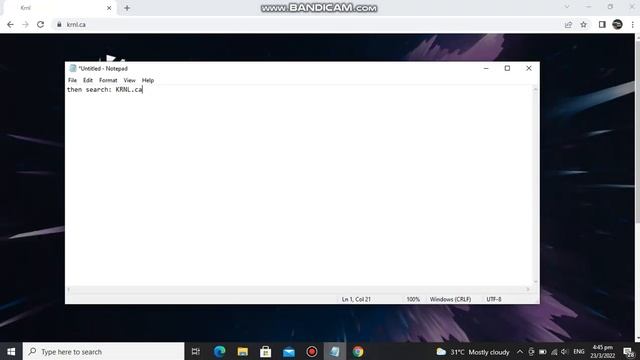Click the padlock site info icon
The width and height of the screenshot is (640, 360).
(x=59, y=24)
